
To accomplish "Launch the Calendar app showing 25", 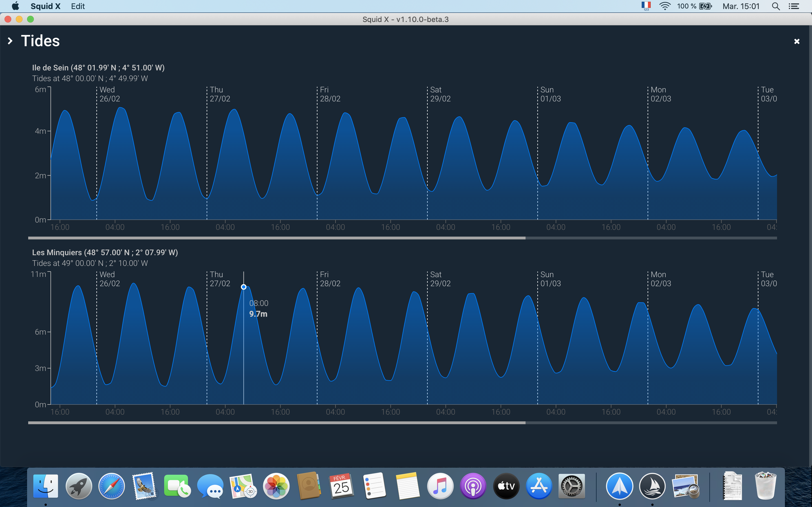I will [341, 486].
